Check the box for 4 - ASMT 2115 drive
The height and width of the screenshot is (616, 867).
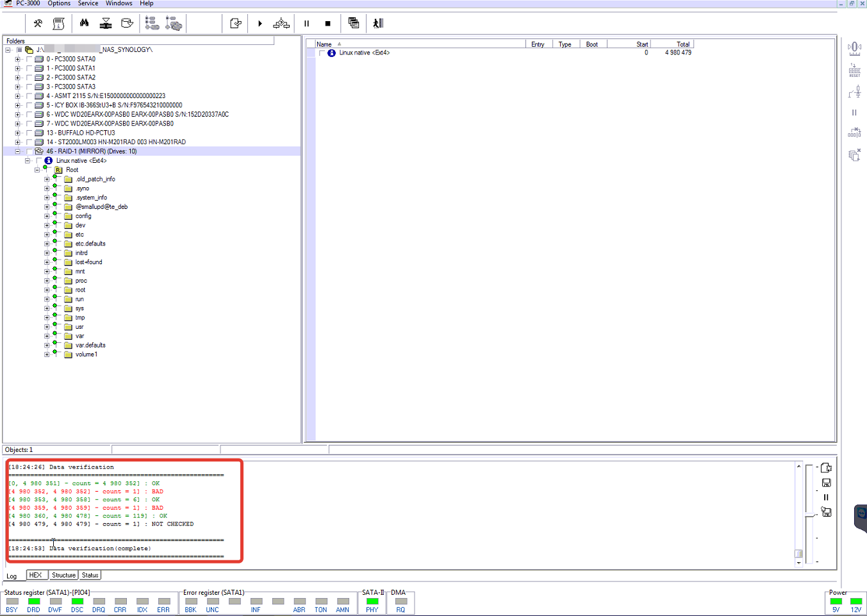point(29,96)
